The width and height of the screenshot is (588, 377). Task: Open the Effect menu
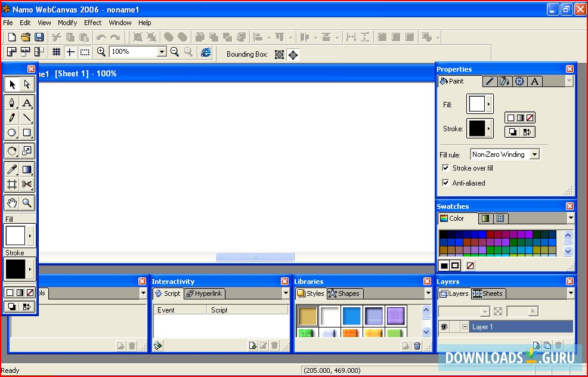92,23
